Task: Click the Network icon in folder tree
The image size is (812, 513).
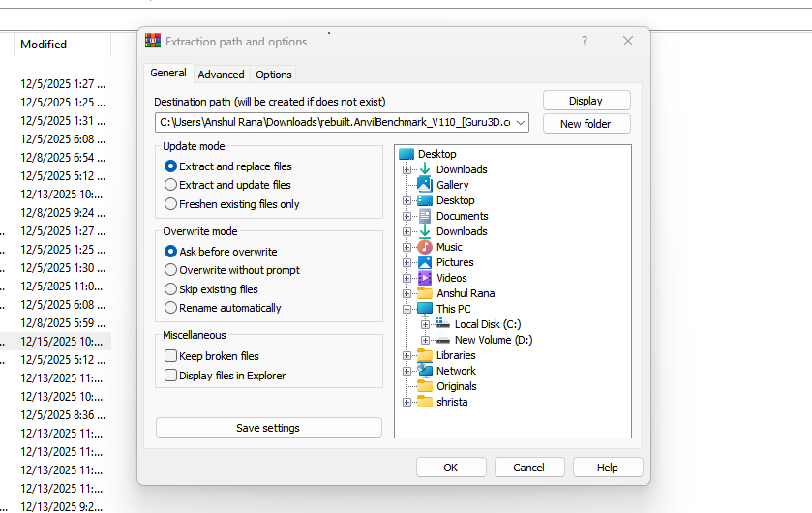Action: pyautogui.click(x=425, y=371)
